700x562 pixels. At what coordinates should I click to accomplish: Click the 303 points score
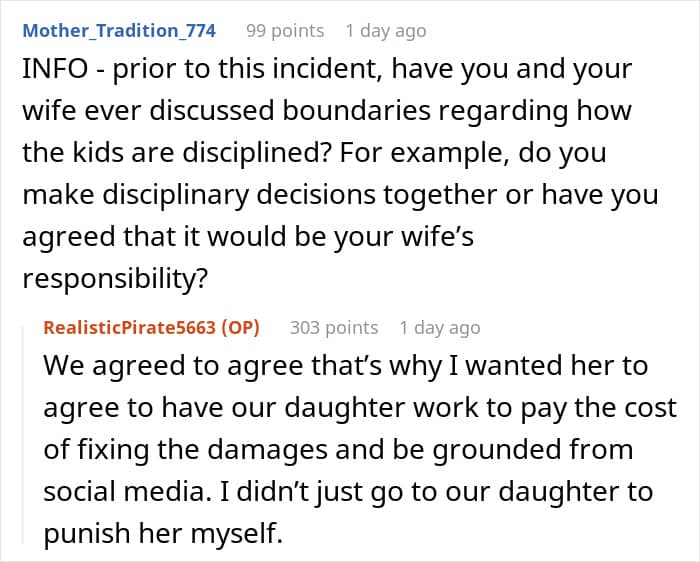334,328
